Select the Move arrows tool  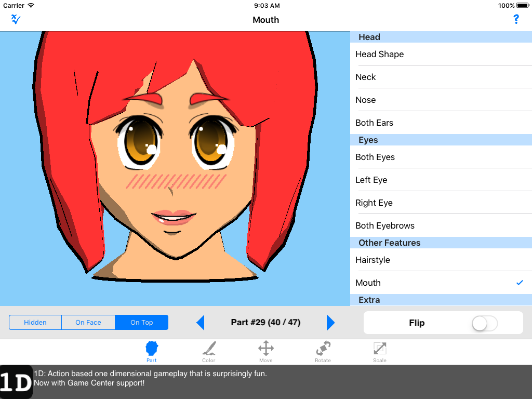pos(266,351)
